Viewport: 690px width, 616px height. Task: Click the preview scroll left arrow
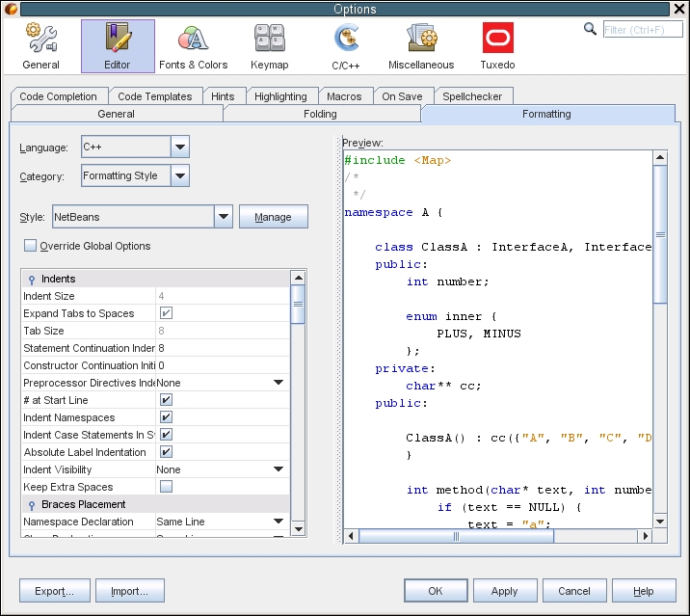pyautogui.click(x=351, y=536)
